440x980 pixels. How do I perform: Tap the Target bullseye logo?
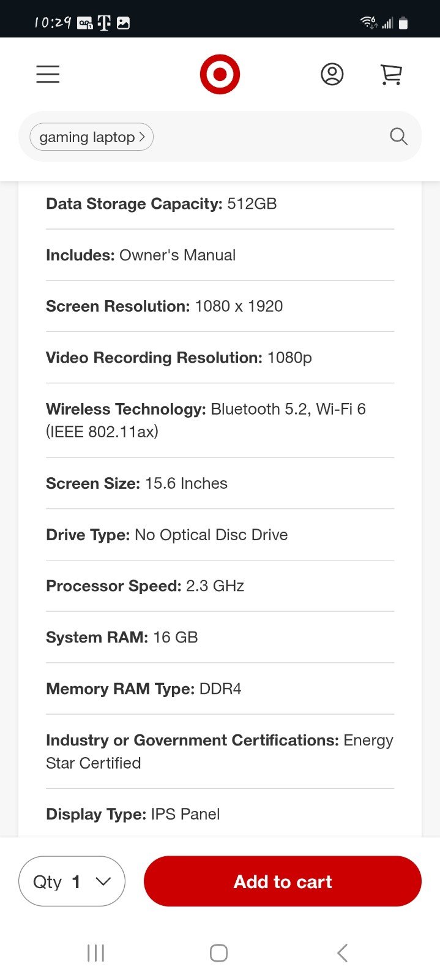click(220, 74)
